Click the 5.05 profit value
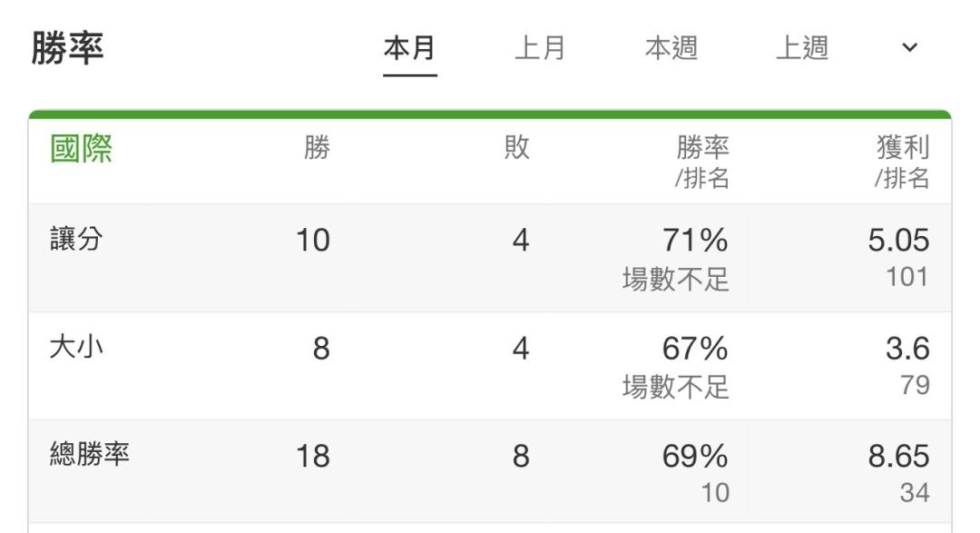This screenshot has height=533, width=980. [x=898, y=241]
